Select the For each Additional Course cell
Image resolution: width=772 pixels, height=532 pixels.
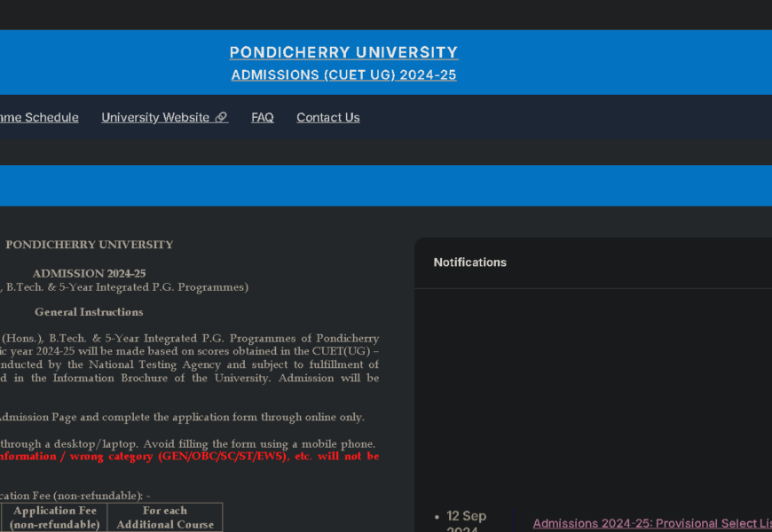pos(165,518)
